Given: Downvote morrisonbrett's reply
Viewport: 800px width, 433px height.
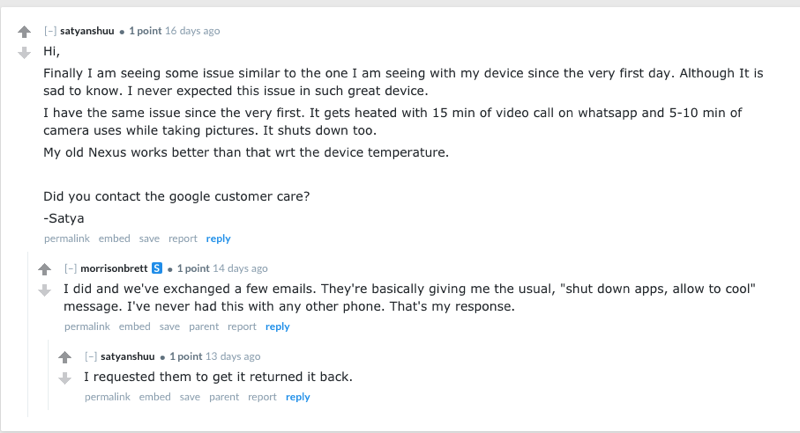Looking at the screenshot, I should coord(44,290).
